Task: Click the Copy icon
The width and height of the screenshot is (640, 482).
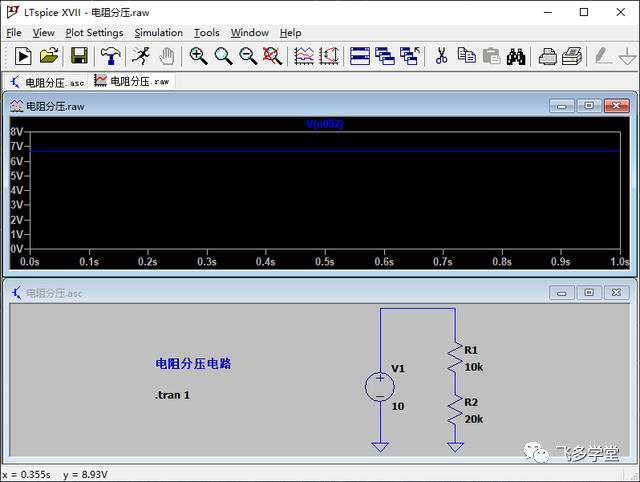Action: pyautogui.click(x=466, y=56)
